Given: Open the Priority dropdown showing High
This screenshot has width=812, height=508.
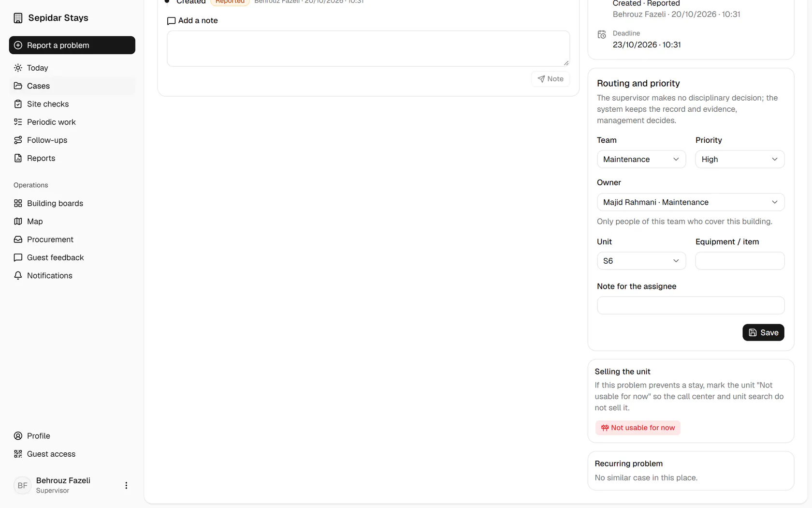Looking at the screenshot, I should point(739,159).
